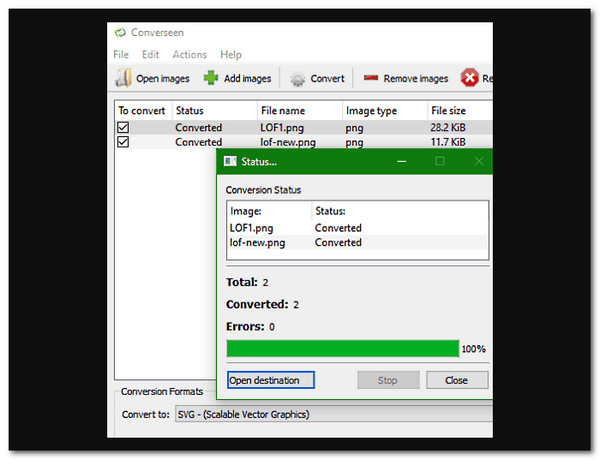This screenshot has width=600, height=460.
Task: Click the red X remove all icon
Action: point(468,78)
